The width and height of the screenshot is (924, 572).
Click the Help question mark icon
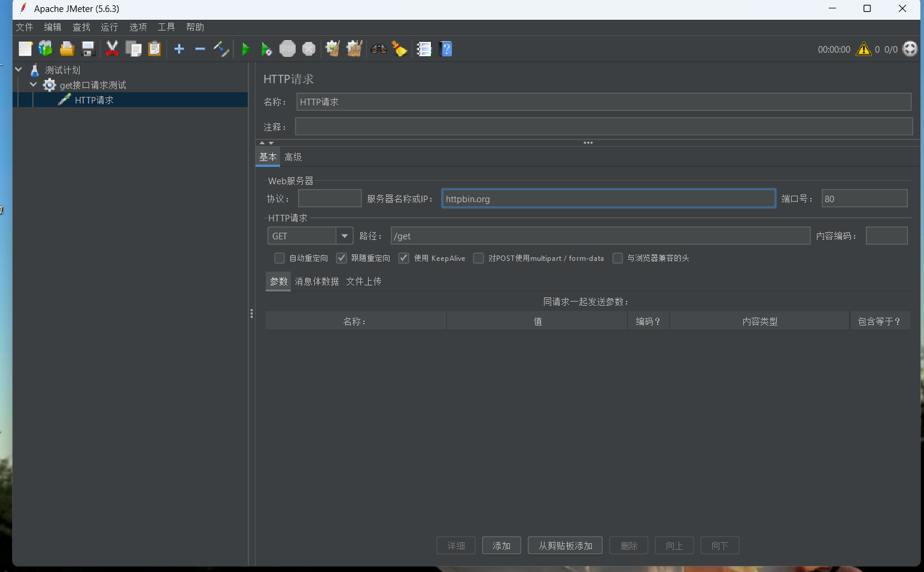[x=446, y=49]
